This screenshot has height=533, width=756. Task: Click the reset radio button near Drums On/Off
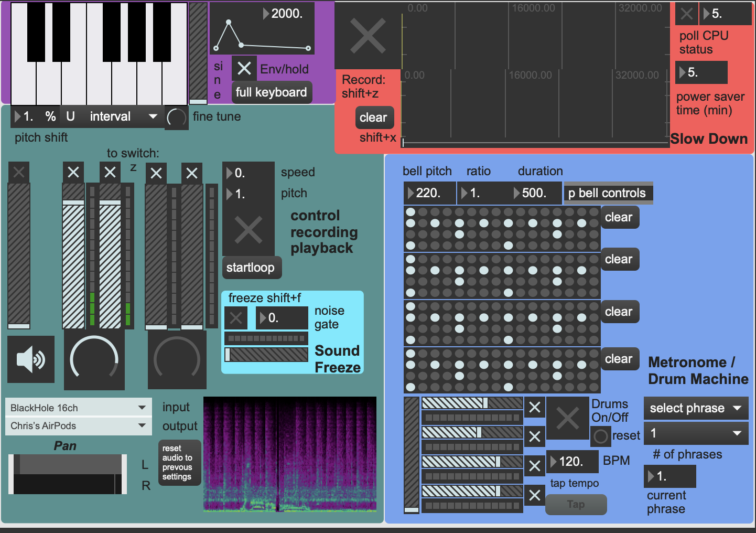point(601,436)
